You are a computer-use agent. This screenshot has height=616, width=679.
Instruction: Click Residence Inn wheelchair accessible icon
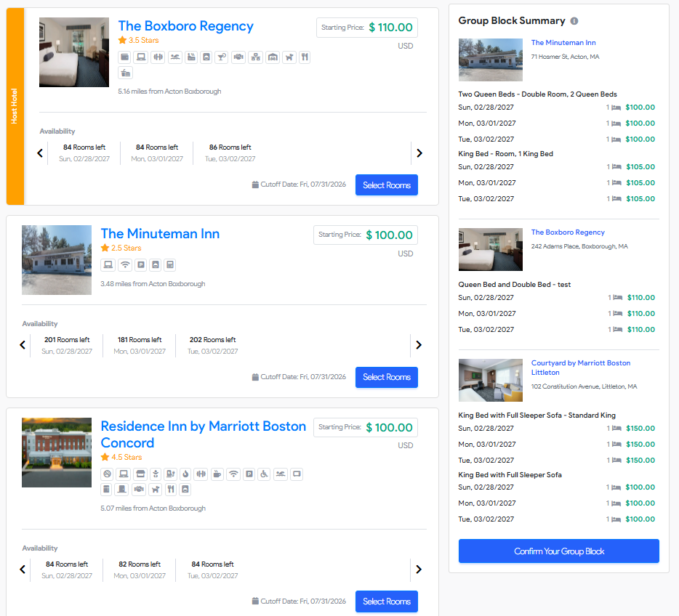click(264, 474)
